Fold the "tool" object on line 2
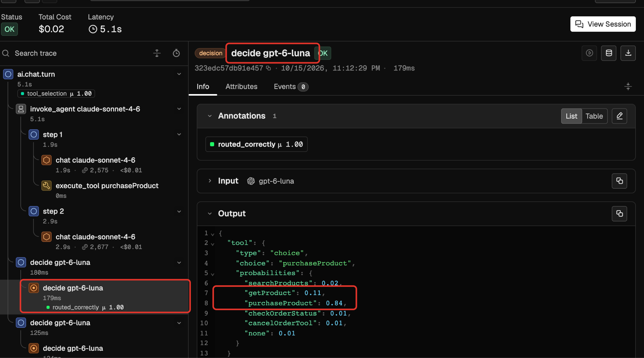Image resolution: width=644 pixels, height=358 pixels. [x=213, y=244]
